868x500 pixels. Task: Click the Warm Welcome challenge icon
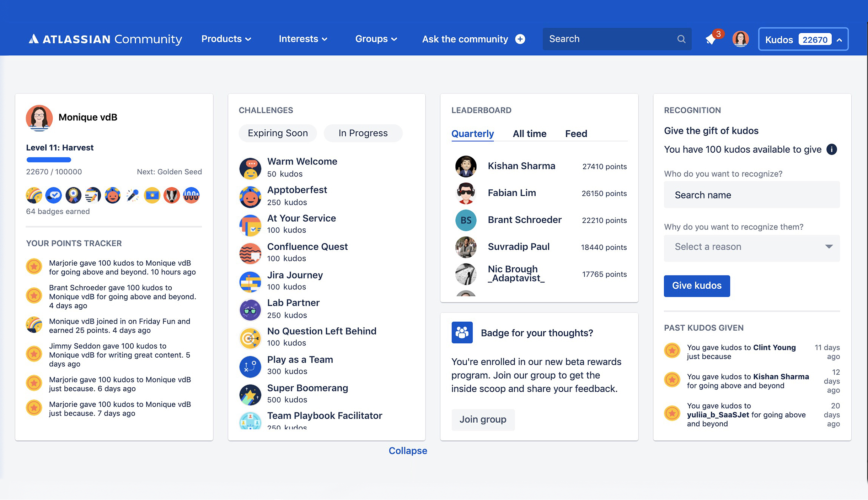(250, 168)
